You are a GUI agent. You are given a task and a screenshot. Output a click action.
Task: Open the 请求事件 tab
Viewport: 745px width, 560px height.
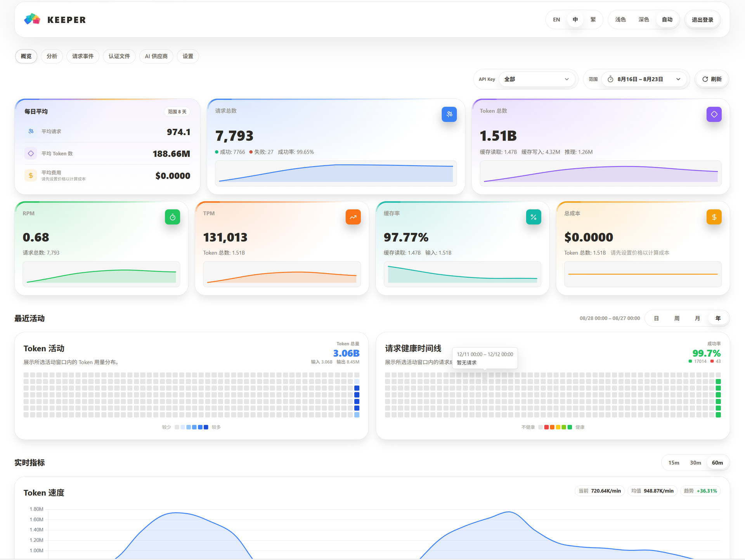pyautogui.click(x=83, y=56)
